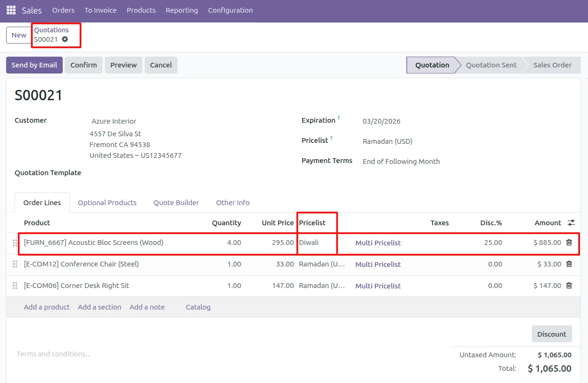Open Multi Pricelist for Corner Desk Right Sit
588x383 pixels.
[378, 286]
